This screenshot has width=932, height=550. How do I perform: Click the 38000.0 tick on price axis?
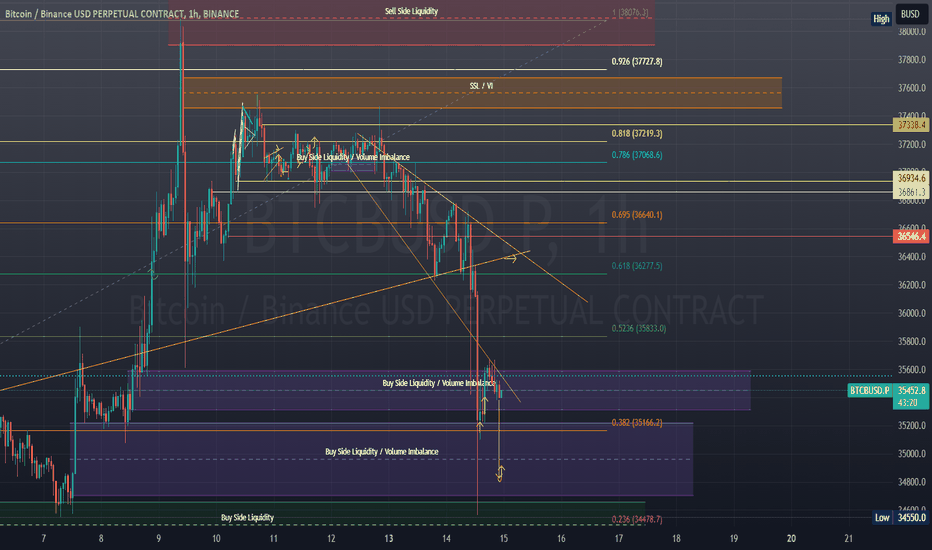tap(912, 32)
